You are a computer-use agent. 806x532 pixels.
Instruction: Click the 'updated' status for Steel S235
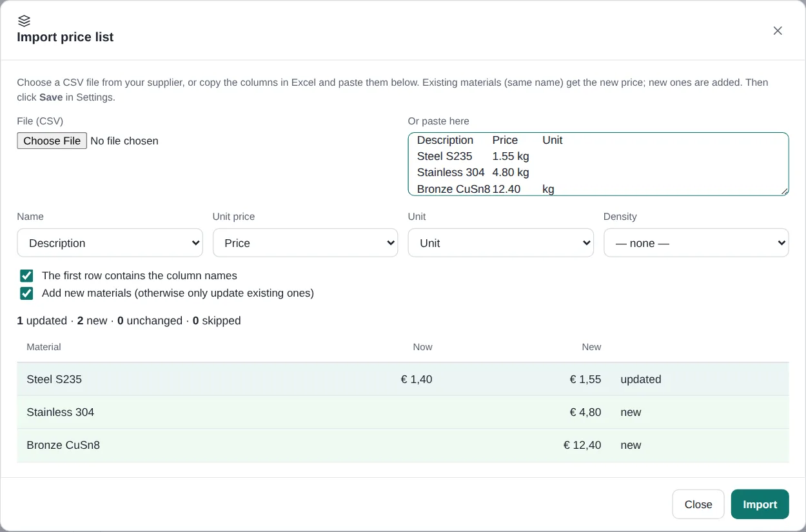pyautogui.click(x=641, y=379)
